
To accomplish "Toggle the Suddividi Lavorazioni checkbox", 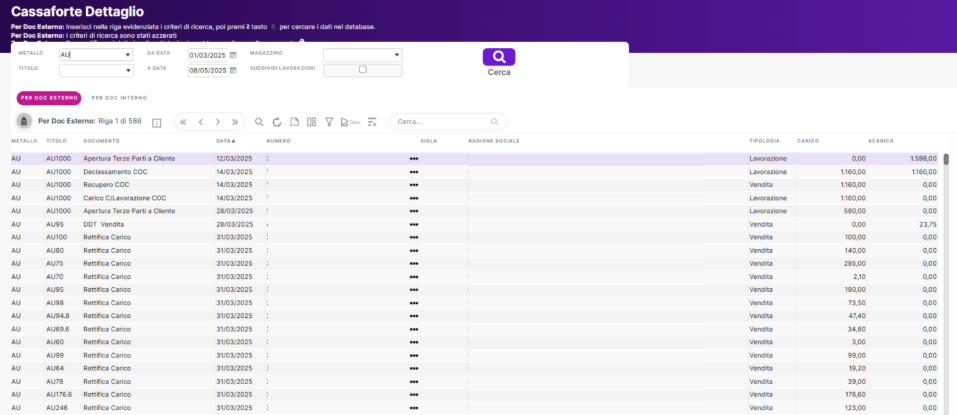I will pyautogui.click(x=362, y=70).
